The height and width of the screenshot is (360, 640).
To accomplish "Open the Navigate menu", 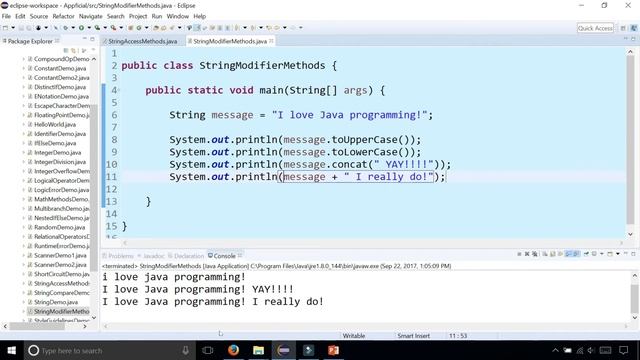I will point(91,16).
